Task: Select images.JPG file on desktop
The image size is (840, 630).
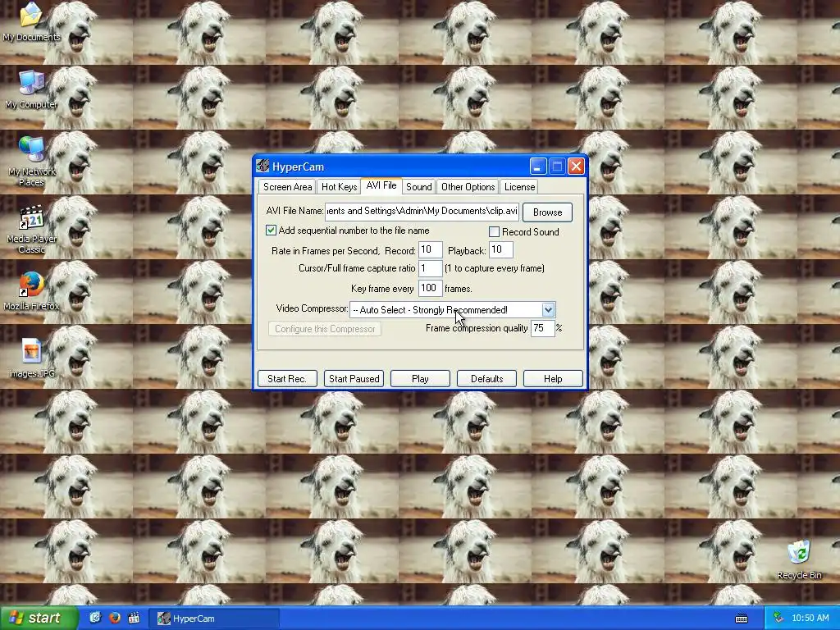Action: pos(32,358)
